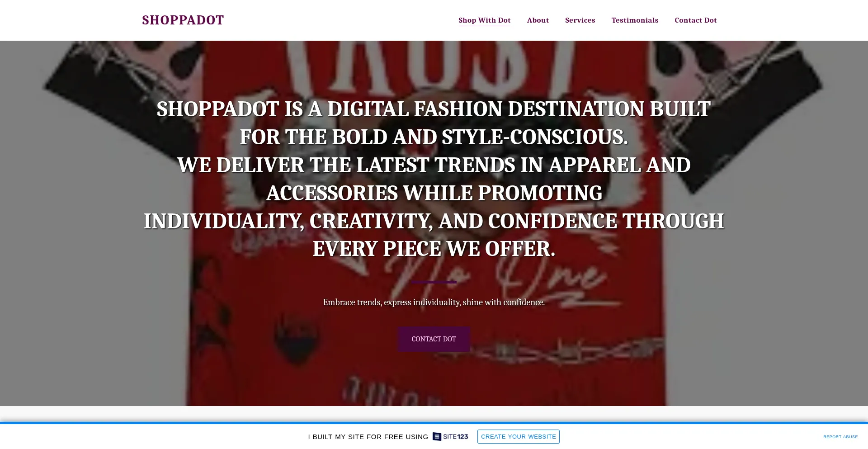
Task: Navigate to Testimonials section
Action: [x=634, y=20]
